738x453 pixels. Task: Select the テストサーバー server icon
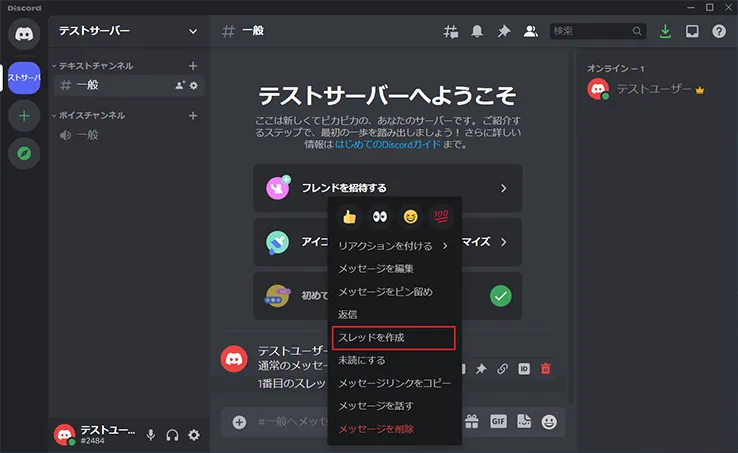[x=24, y=78]
